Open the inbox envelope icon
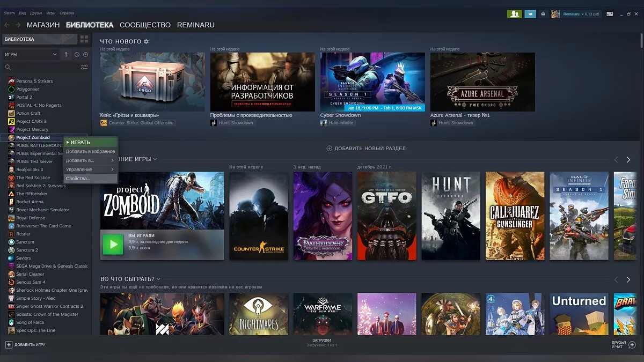The image size is (644, 362). point(543,14)
